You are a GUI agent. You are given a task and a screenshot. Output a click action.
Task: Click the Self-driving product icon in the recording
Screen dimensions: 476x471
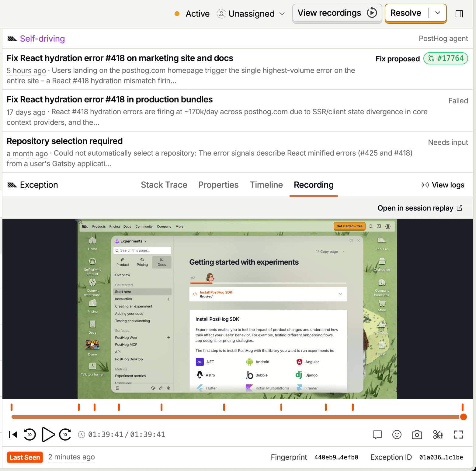92,266
